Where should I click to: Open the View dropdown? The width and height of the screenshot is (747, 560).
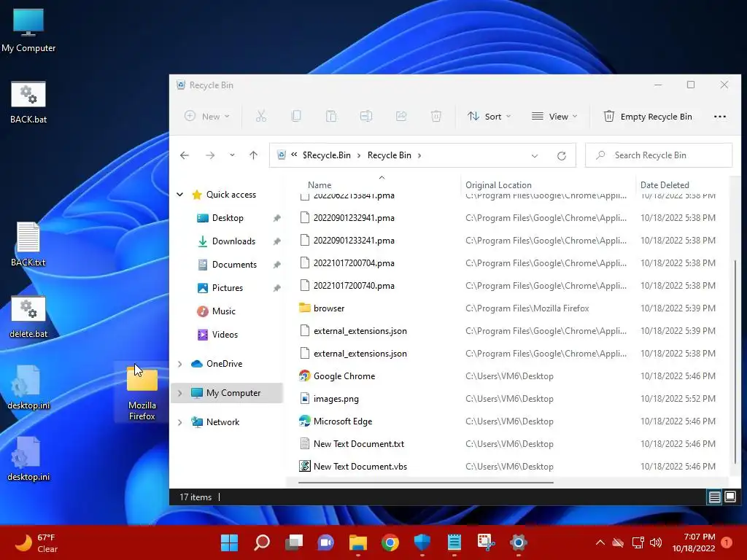point(554,117)
